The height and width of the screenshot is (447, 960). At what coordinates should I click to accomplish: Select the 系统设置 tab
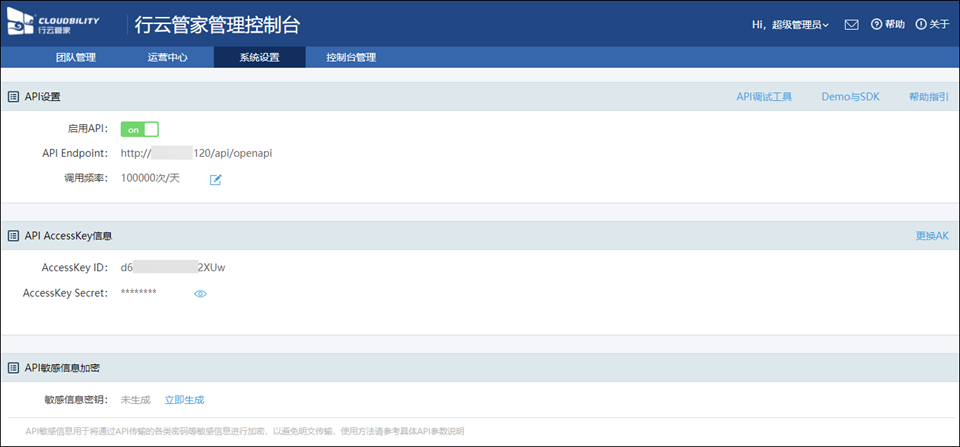(260, 58)
